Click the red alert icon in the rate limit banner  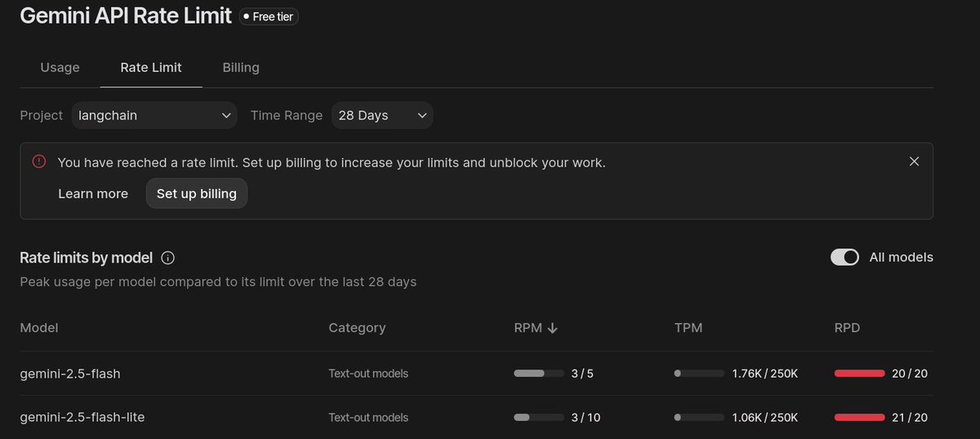click(x=39, y=162)
